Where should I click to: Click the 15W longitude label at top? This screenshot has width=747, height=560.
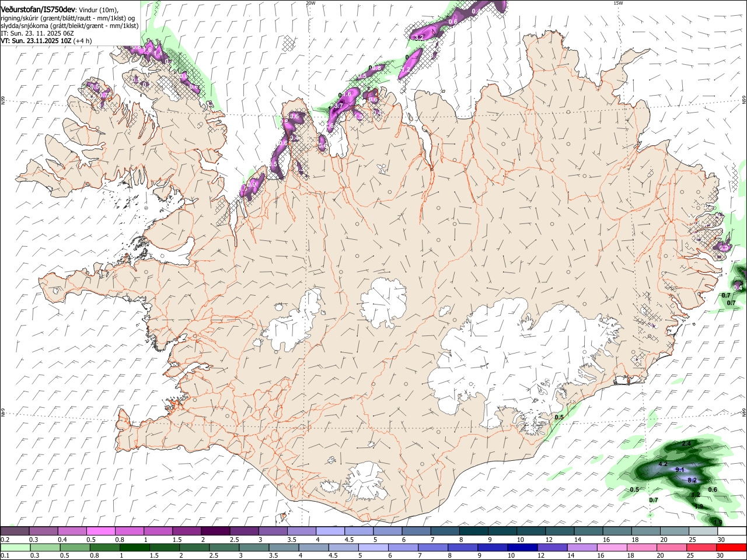[618, 3]
